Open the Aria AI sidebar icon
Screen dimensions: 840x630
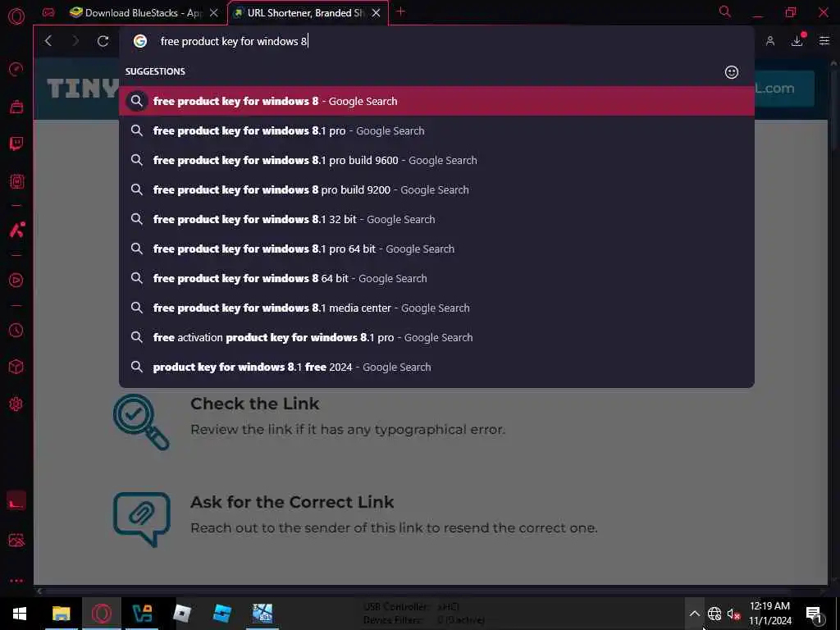coord(16,230)
